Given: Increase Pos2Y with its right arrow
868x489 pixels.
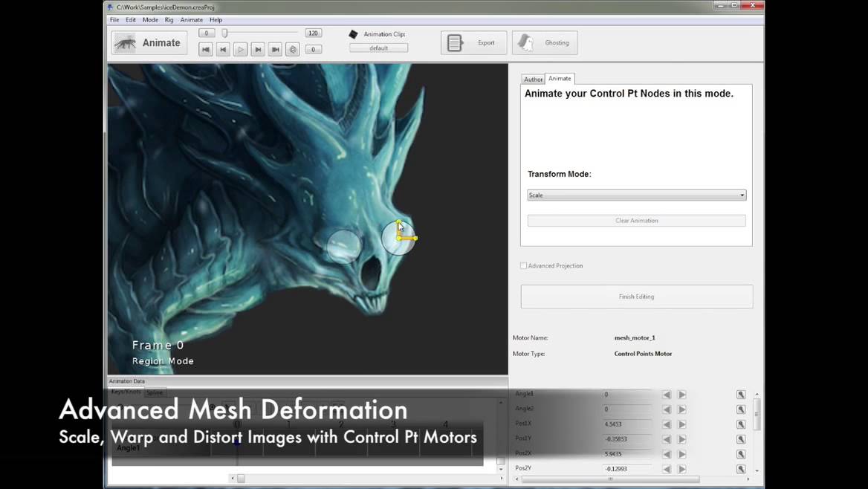Looking at the screenshot, I should 682,468.
